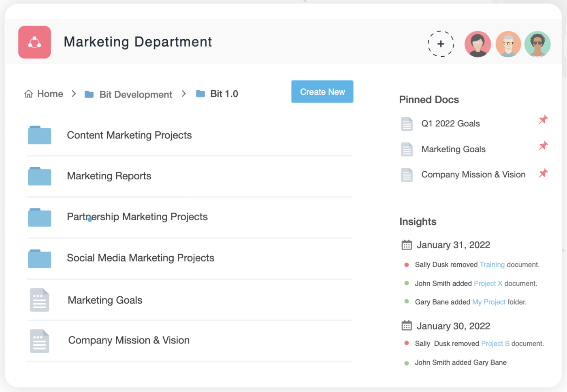The height and width of the screenshot is (392, 567).
Task: Click the pink Marketing Department workspace logo
Action: point(34,42)
